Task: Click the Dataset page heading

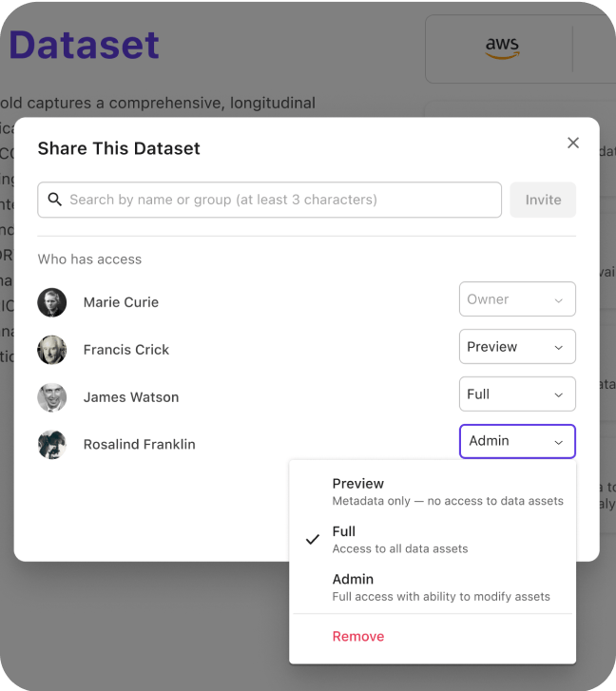Action: (x=84, y=45)
